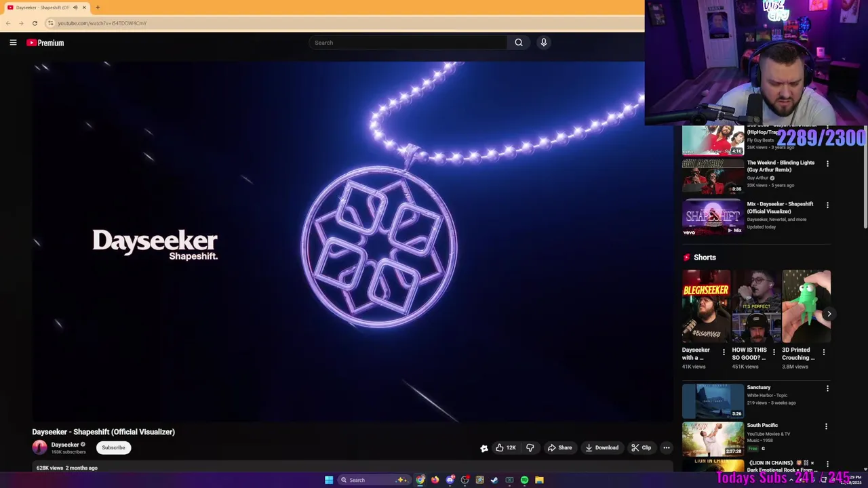Open Firefox from the taskbar
The height and width of the screenshot is (488, 868).
coord(435,480)
